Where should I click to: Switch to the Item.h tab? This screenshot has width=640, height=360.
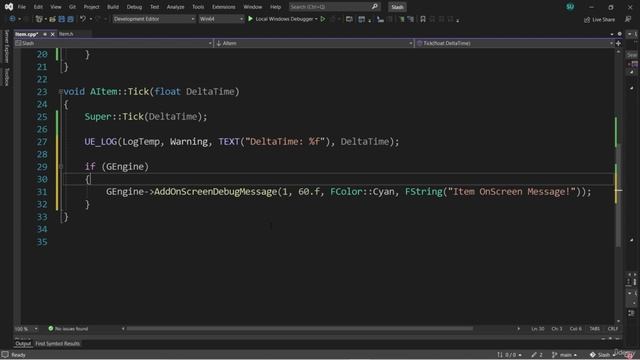(x=66, y=34)
